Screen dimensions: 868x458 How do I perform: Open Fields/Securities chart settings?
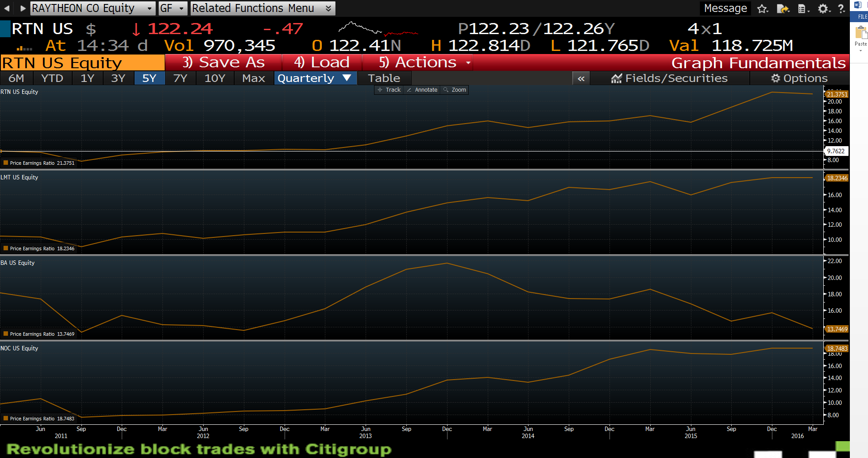[x=669, y=78]
